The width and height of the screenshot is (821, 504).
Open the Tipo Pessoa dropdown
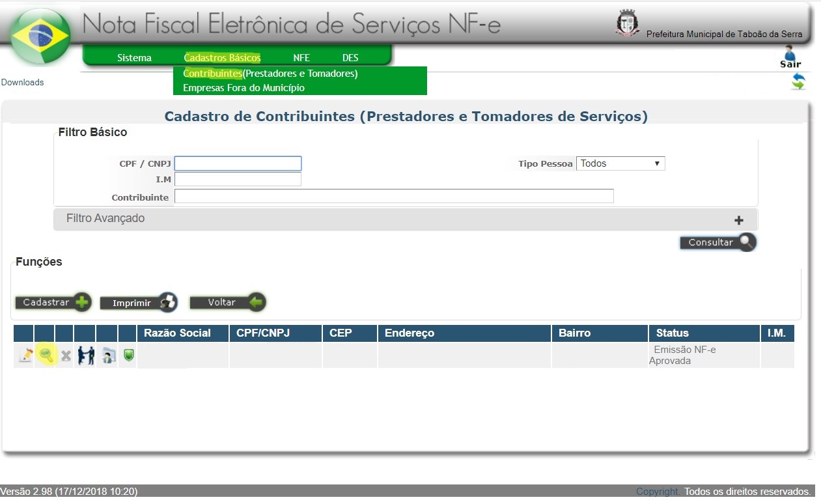tap(620, 163)
